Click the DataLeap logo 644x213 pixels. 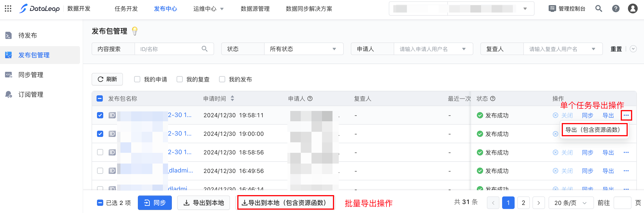(40, 9)
